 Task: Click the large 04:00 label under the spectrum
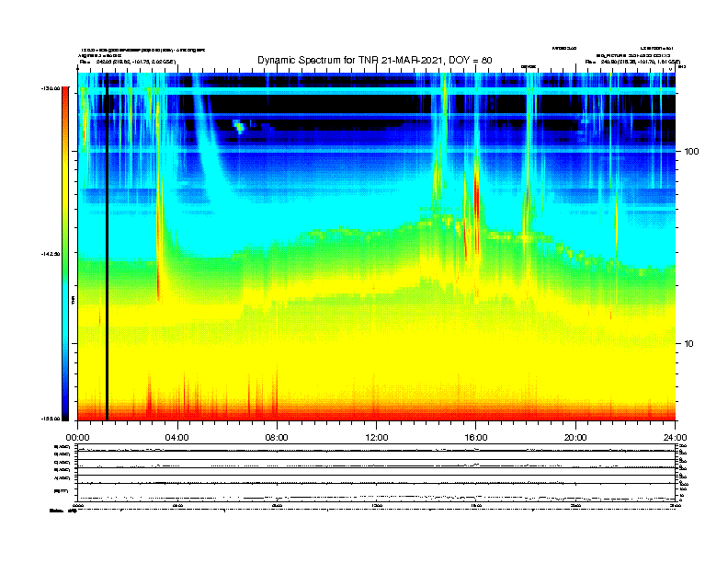coord(177,438)
